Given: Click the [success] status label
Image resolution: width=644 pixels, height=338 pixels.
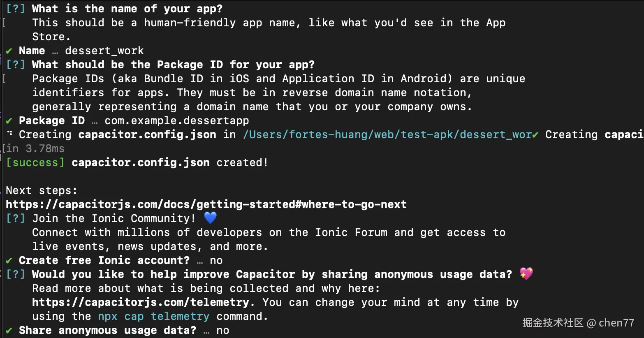Looking at the screenshot, I should point(35,162).
